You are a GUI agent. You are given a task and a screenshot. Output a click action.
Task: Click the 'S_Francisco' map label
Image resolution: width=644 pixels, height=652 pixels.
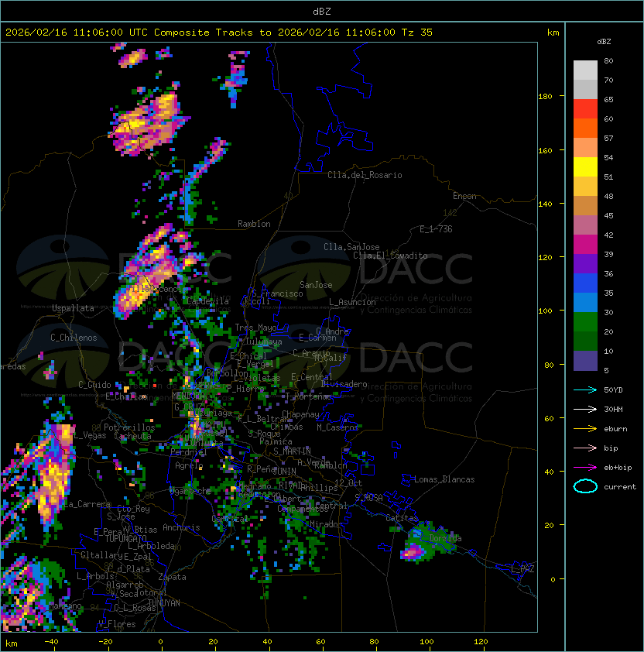pos(277,293)
